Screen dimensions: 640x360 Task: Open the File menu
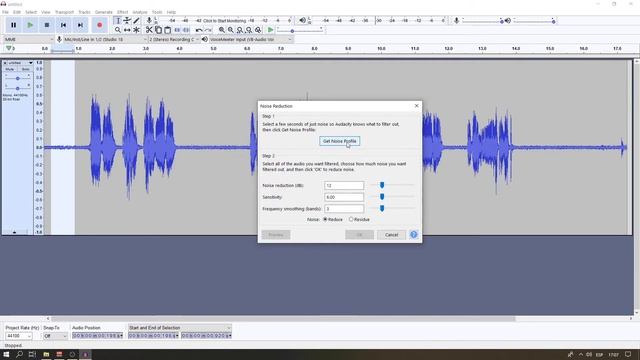5,12
